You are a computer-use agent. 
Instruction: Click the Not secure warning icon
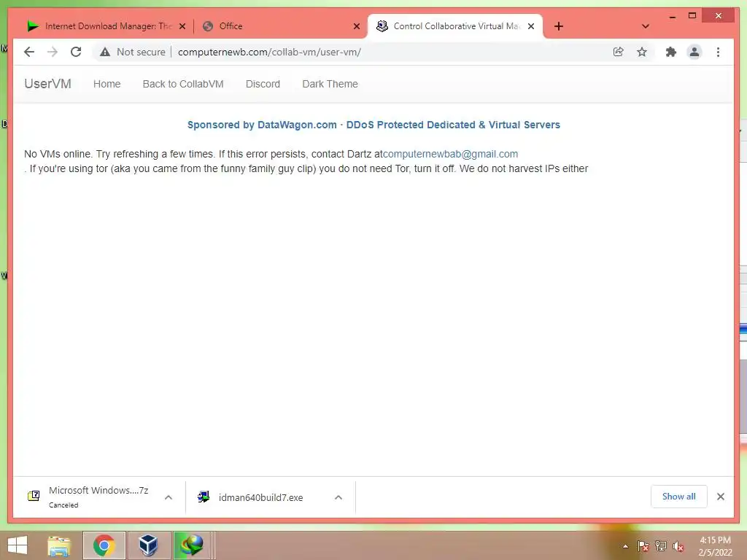(105, 52)
